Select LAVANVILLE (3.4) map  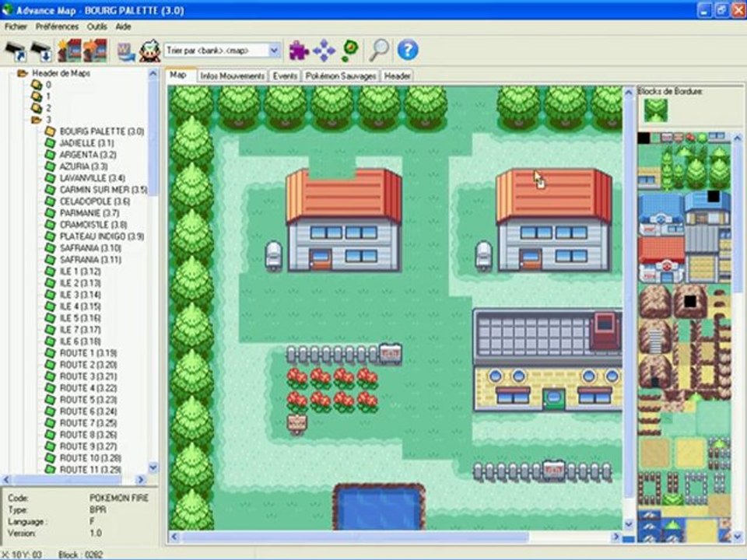click(92, 178)
